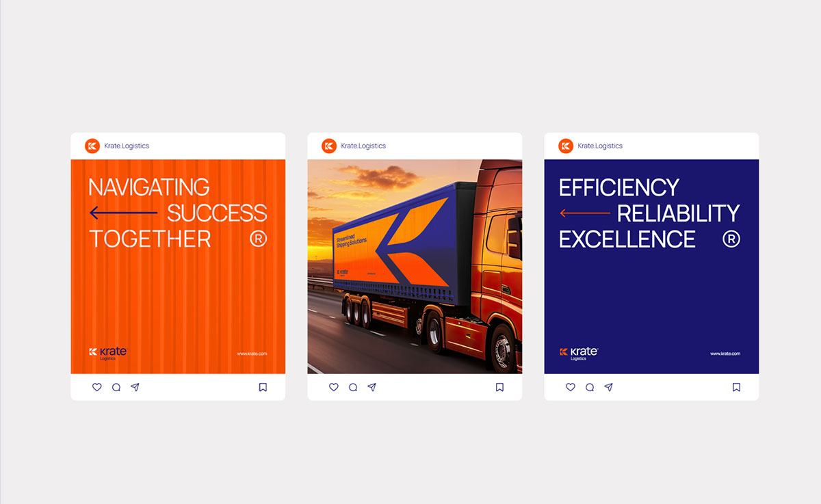
Task: Open comments on the navy post
Action: coord(590,387)
